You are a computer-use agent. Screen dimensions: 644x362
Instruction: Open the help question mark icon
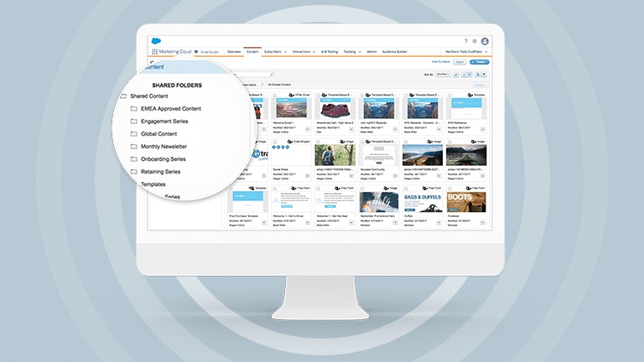[x=466, y=41]
